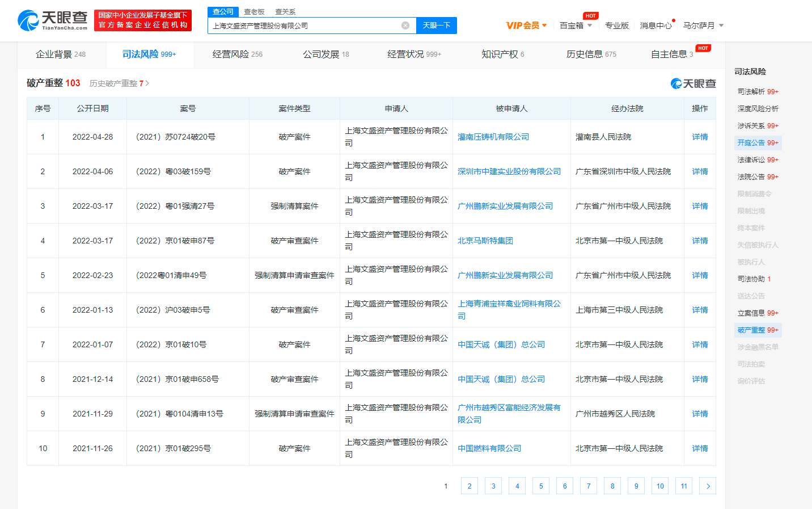This screenshot has height=509, width=812.
Task: Select 涉诉关系 in the right sidebar
Action: (758, 125)
